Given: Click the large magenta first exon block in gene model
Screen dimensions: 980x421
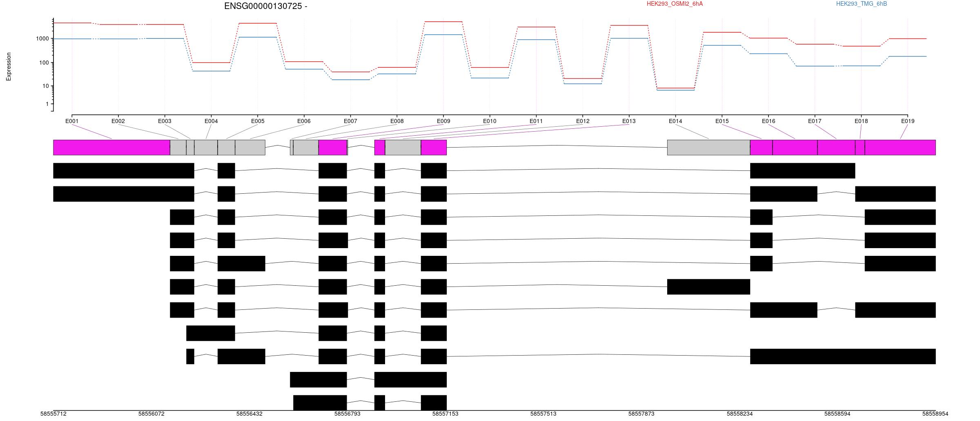Looking at the screenshot, I should 111,148.
